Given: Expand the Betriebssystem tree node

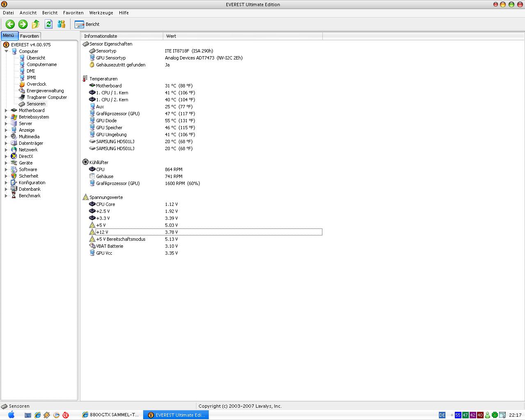Looking at the screenshot, I should click(x=6, y=117).
